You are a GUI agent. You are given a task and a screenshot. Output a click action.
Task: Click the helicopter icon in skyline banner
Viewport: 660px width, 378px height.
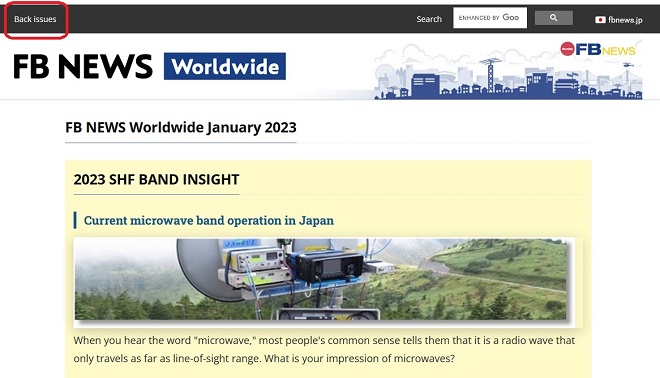[628, 65]
